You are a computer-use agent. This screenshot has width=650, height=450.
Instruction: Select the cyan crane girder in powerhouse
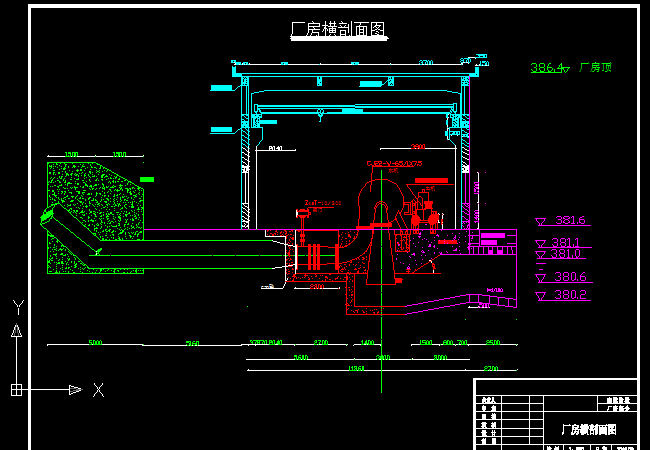(x=355, y=106)
